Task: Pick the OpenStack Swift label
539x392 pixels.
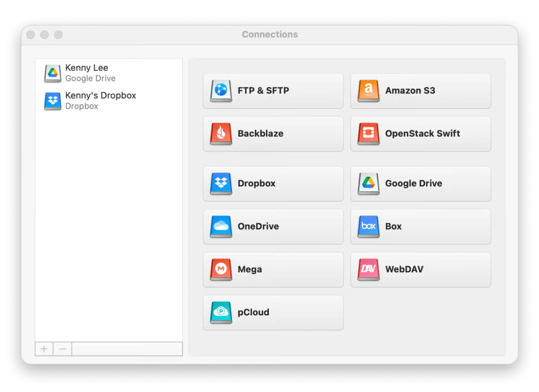Action: click(x=423, y=133)
